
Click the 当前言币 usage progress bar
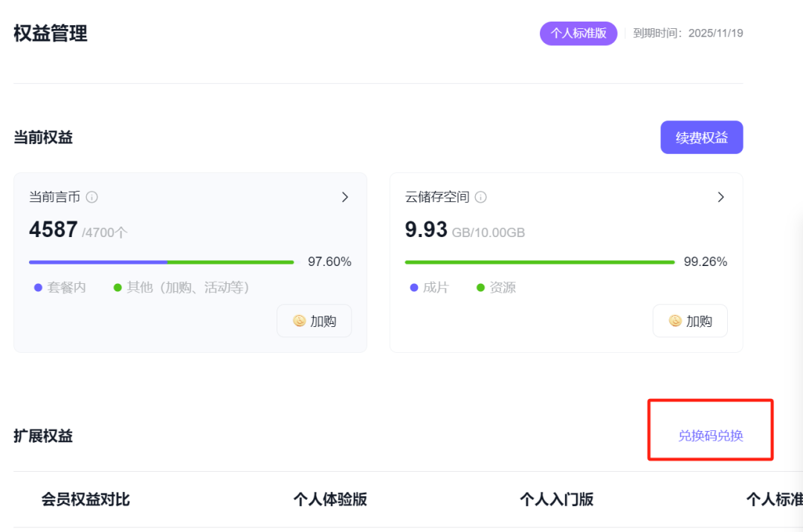click(161, 262)
